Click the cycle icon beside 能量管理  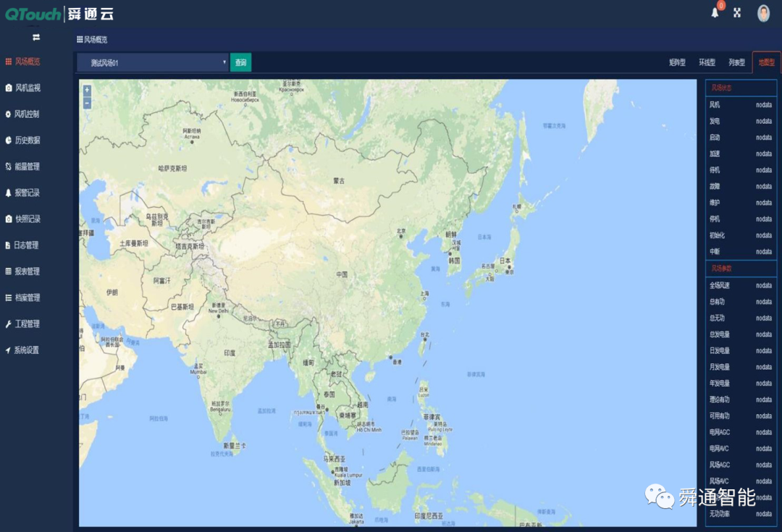(x=9, y=166)
